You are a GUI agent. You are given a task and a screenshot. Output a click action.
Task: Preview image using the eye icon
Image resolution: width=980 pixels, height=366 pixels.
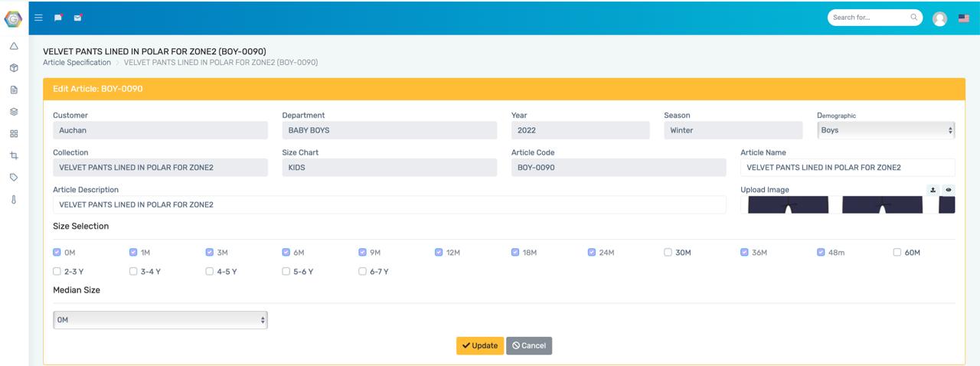[x=949, y=190]
